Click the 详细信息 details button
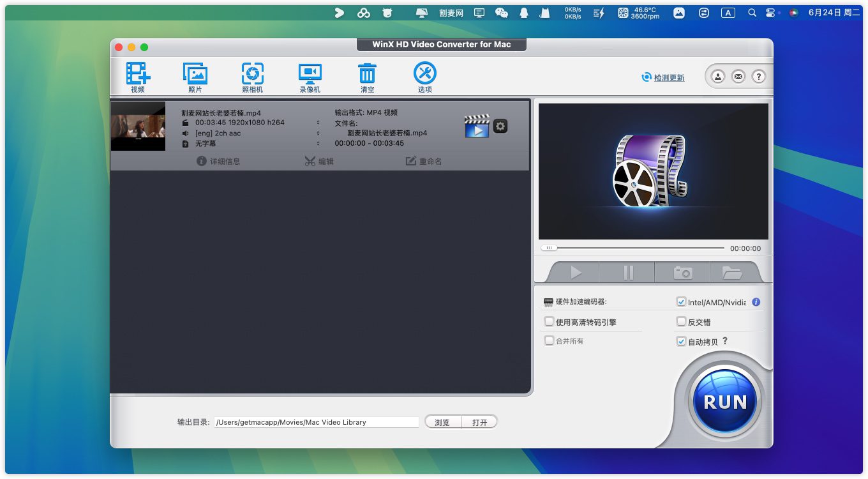 218,162
